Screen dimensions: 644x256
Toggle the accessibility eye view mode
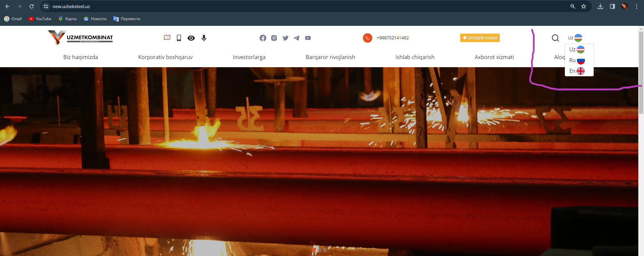coord(191,38)
